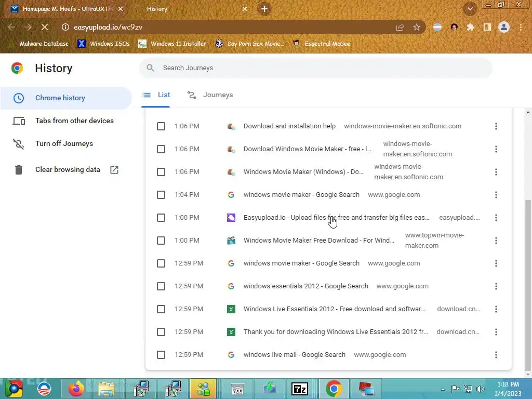
Task: Open Tabs from other devices
Action: tap(66, 121)
